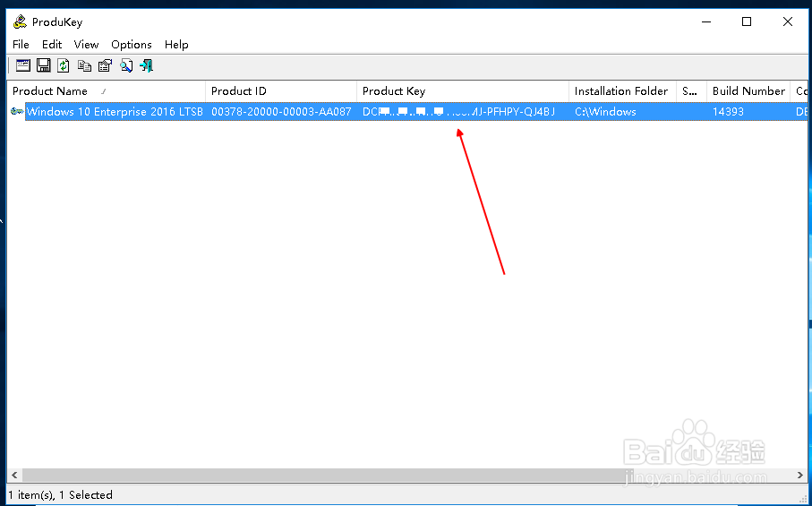This screenshot has height=506, width=812.
Task: Open the Properties toolbar icon
Action: (x=105, y=65)
